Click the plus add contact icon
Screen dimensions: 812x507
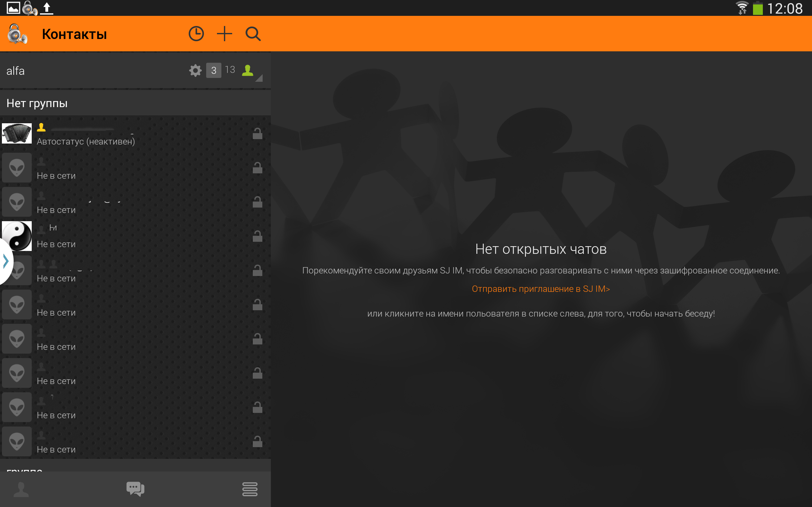tap(224, 34)
